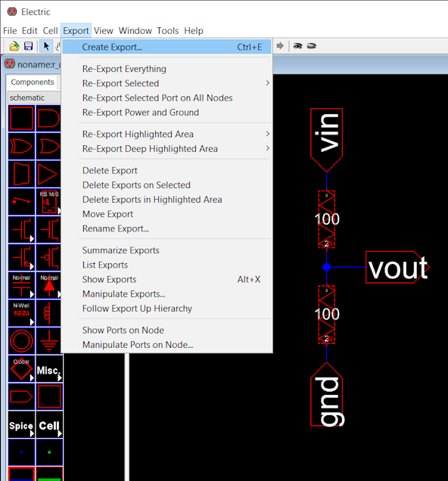
Task: Click the open eye visibility icon
Action: [297, 46]
